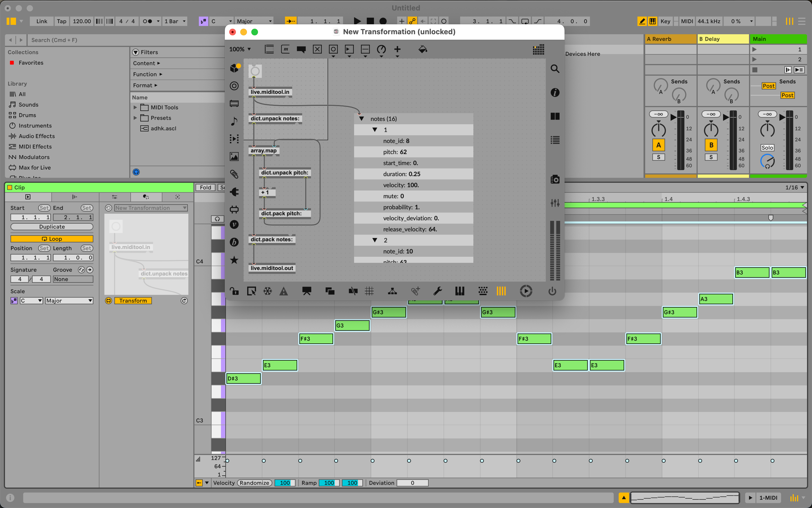Toggle auto-apply transformation icon
The height and width of the screenshot is (508, 812).
[x=108, y=301]
